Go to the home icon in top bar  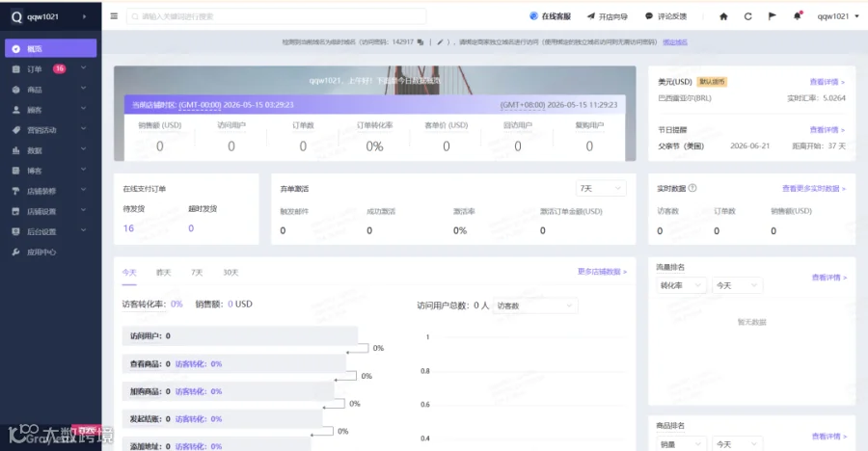click(723, 16)
